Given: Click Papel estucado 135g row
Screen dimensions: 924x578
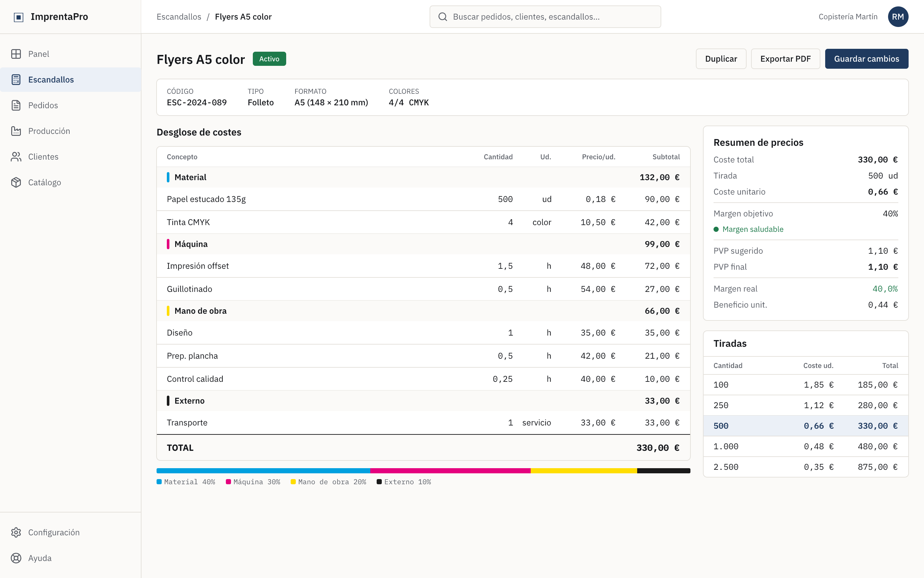Looking at the screenshot, I should coord(424,199).
